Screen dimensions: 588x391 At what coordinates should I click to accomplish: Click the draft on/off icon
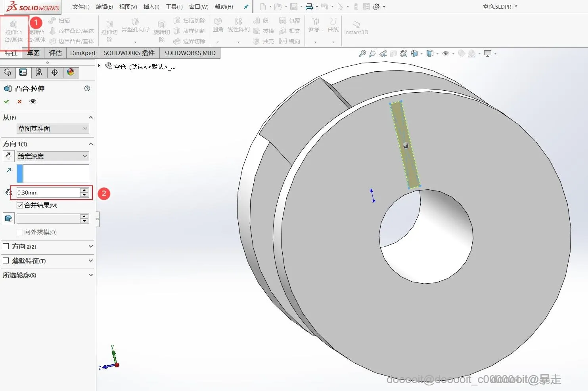coord(8,218)
